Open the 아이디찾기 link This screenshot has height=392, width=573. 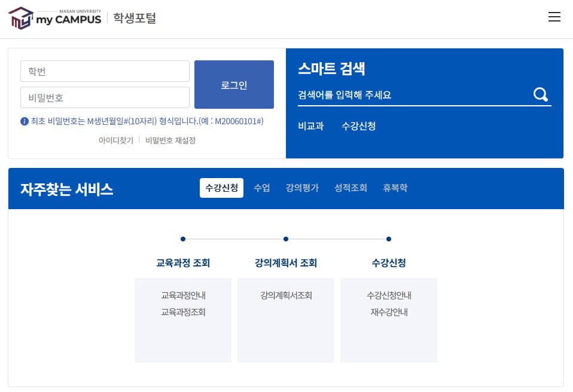(x=116, y=140)
